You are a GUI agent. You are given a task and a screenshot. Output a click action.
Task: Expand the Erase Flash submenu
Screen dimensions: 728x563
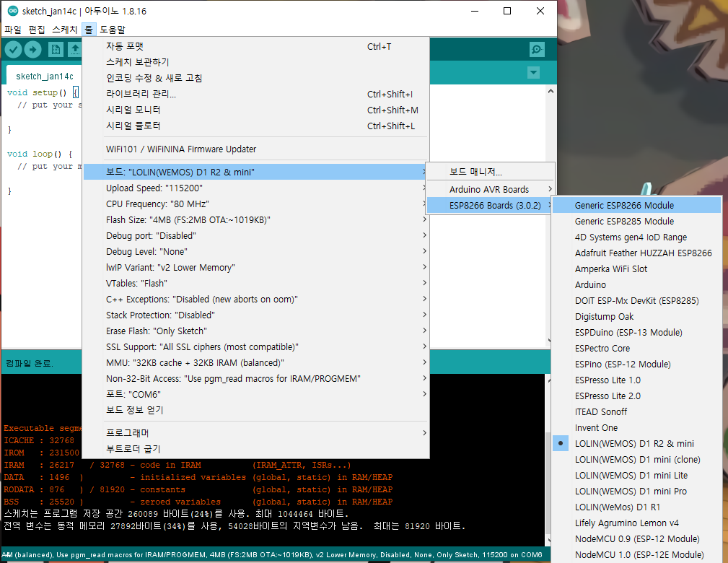(x=256, y=331)
